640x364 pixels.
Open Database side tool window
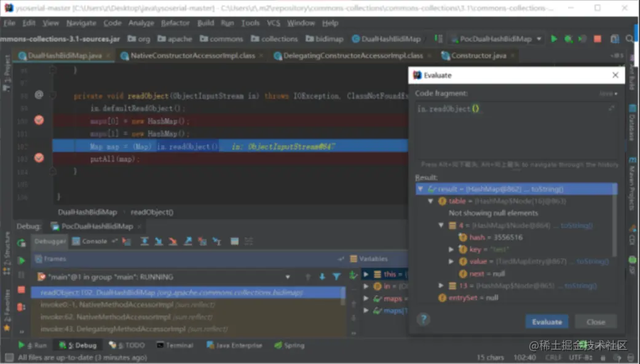[x=632, y=122]
